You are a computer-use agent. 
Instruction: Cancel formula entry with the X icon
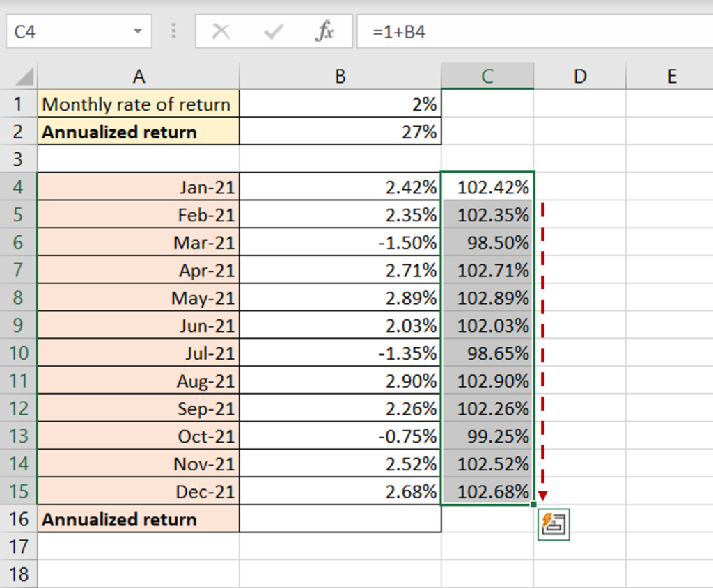point(220,31)
